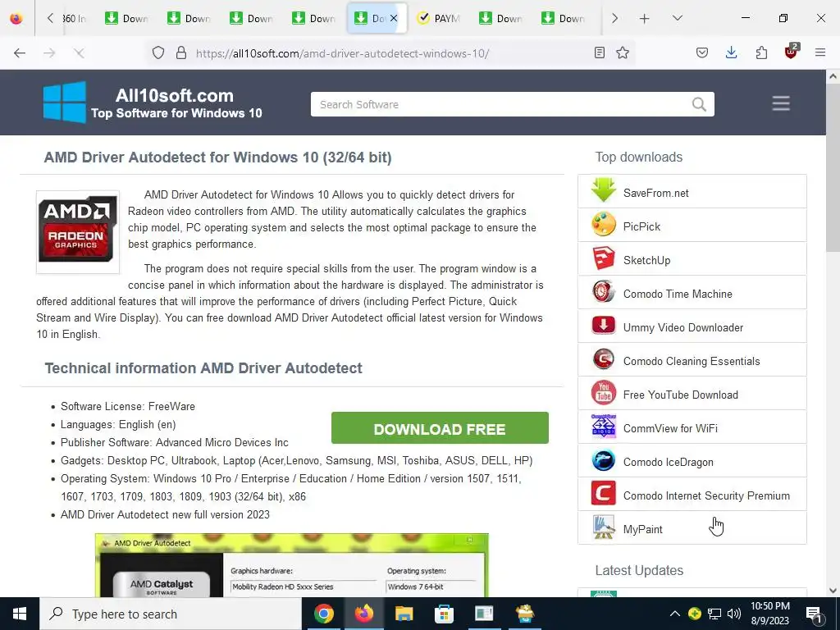
Task: Open the Comodo IceDragon link
Action: 668,463
